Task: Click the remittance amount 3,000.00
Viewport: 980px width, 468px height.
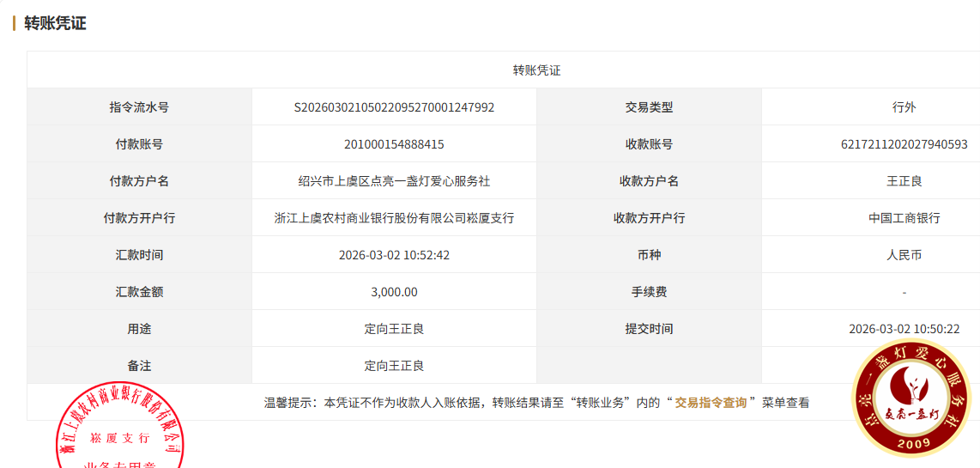Action: (394, 292)
